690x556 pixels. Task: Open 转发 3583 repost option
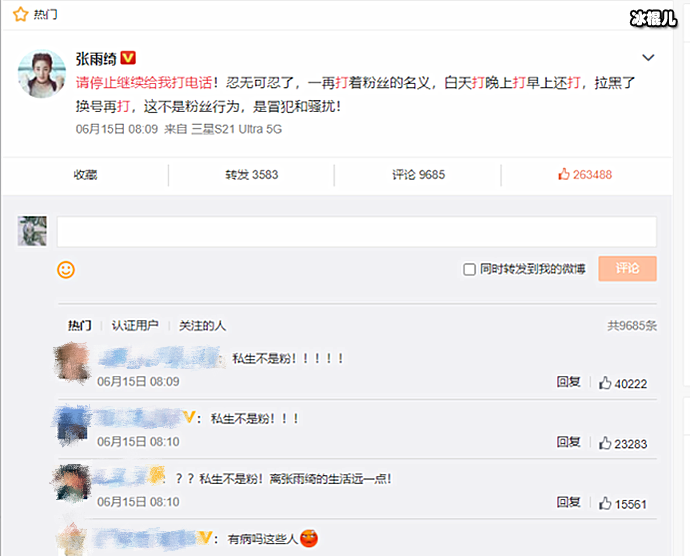(x=252, y=175)
